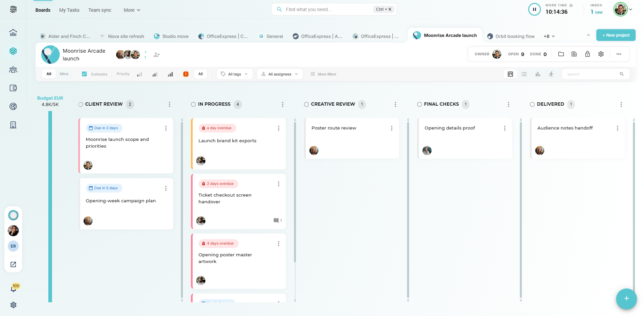Switch to kanban board view icon
Viewport: 644px width, 316px height.
(x=510, y=74)
